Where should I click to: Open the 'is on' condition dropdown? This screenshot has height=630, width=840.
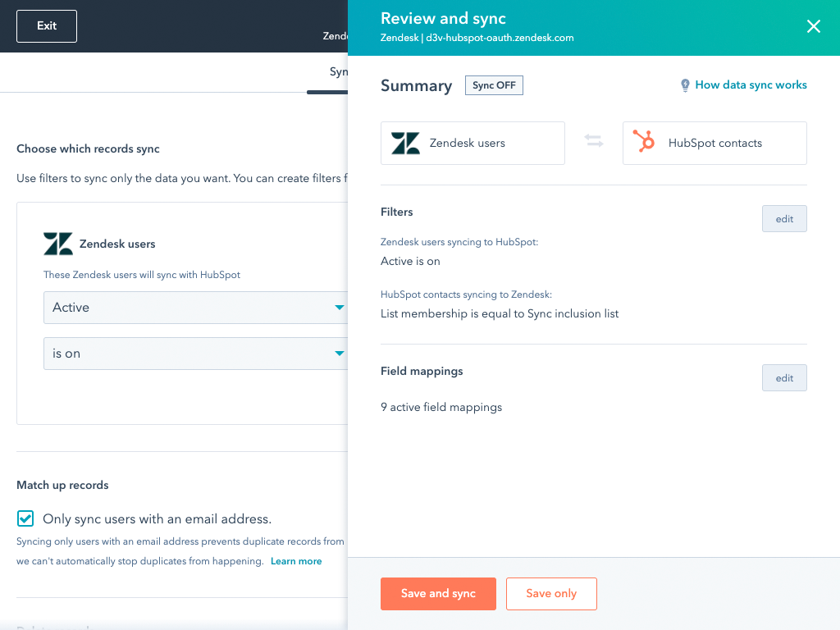point(197,353)
